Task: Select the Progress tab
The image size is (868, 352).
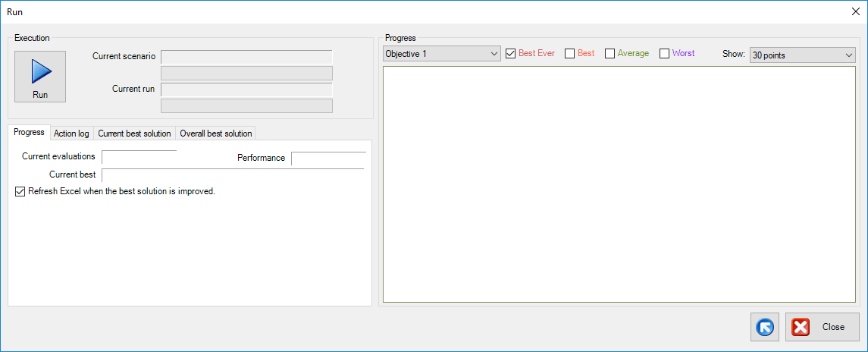Action: (x=29, y=133)
